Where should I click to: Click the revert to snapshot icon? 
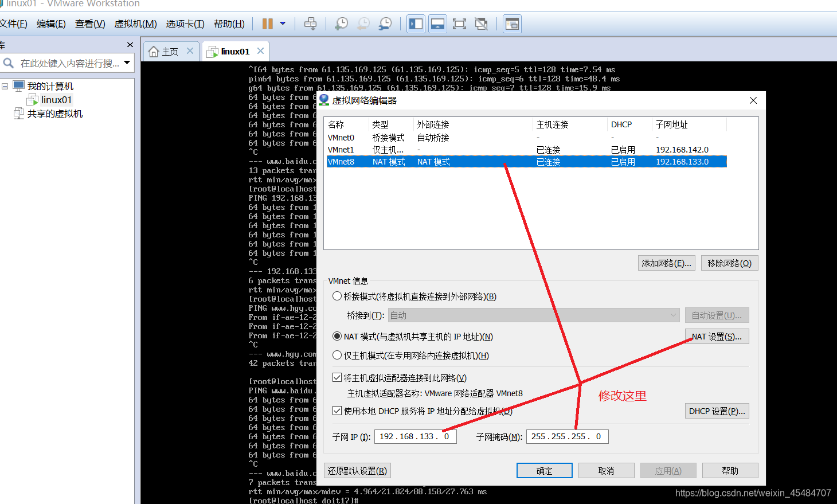tap(363, 24)
